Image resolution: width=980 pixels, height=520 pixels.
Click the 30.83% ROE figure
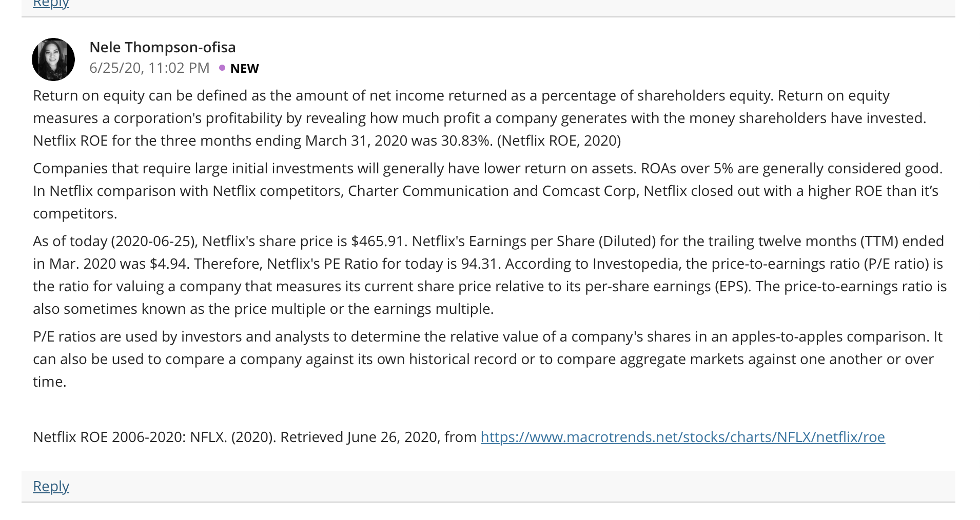[466, 141]
